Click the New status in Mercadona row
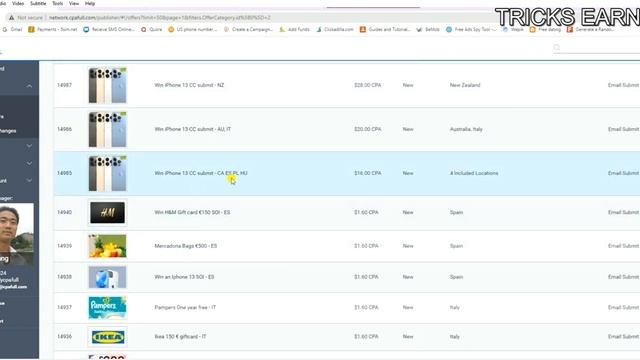Viewport: 640px width, 360px height. pyautogui.click(x=408, y=246)
